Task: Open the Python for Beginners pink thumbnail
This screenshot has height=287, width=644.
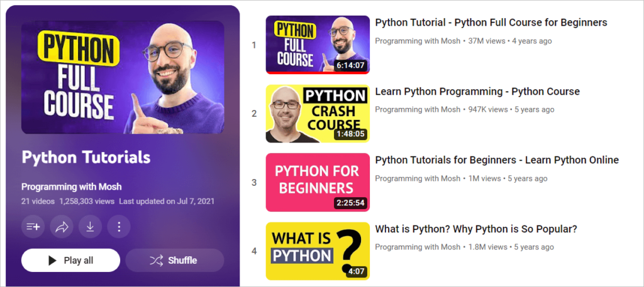Action: [317, 182]
